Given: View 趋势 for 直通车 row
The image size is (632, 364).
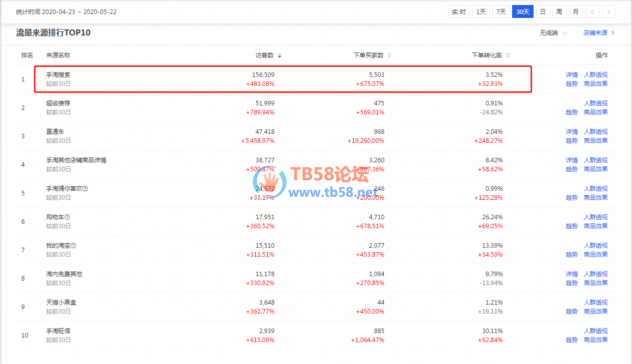Looking at the screenshot, I should [x=572, y=141].
